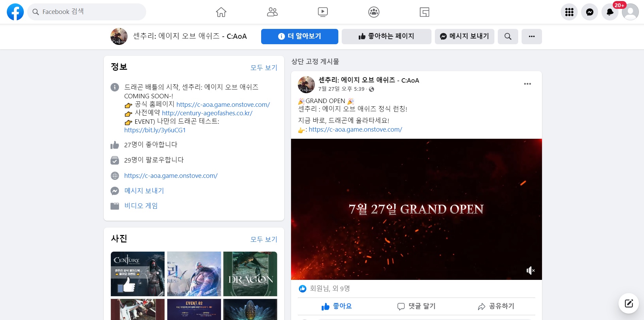Image resolution: width=644 pixels, height=320 pixels.
Task: Click the page avatar in pinned post
Action: click(306, 85)
